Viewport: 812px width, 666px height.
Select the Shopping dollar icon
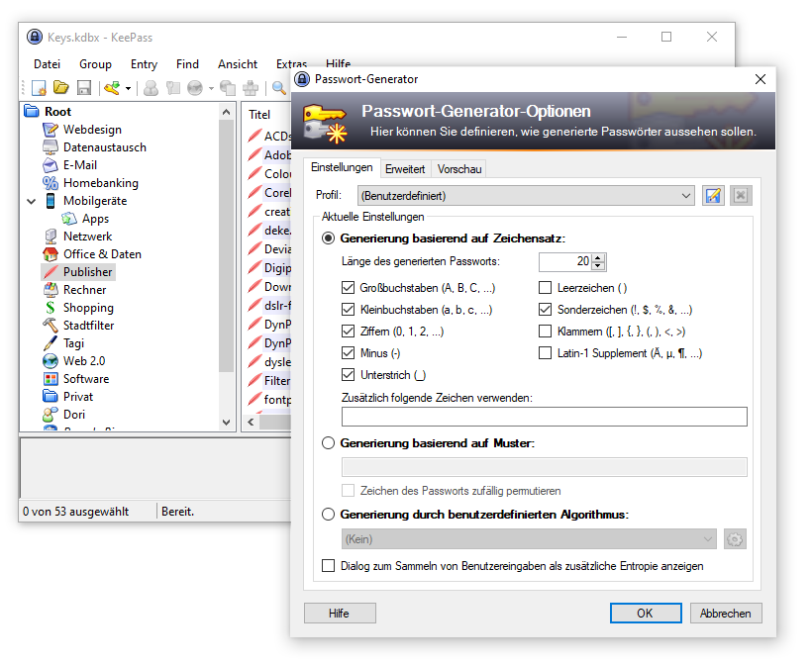coord(51,308)
